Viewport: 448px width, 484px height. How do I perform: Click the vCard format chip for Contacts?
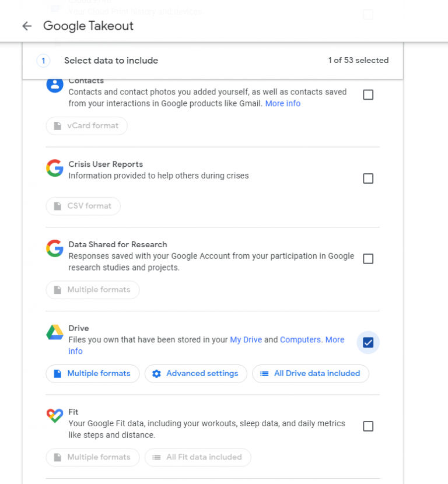(86, 125)
